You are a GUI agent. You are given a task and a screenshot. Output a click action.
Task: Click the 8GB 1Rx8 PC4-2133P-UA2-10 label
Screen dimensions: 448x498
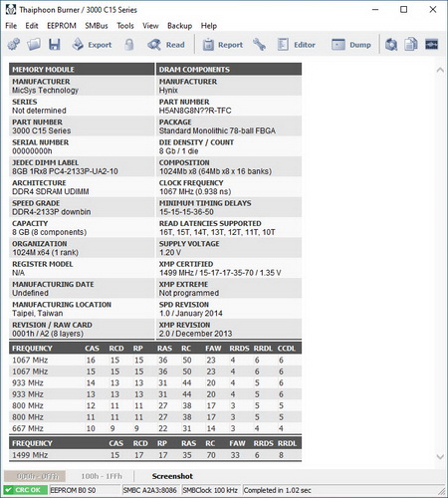[65, 171]
